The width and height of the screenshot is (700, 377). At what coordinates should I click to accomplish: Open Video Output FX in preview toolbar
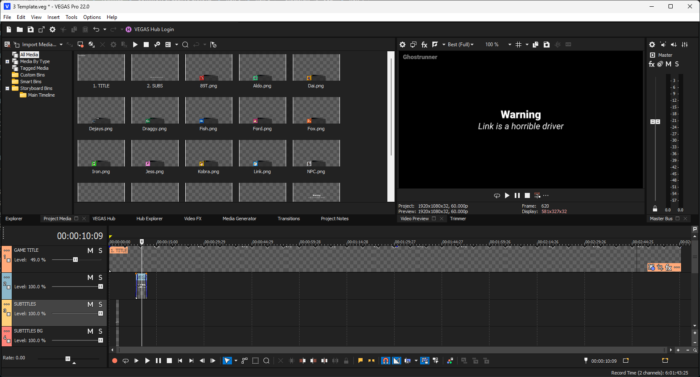(424, 45)
